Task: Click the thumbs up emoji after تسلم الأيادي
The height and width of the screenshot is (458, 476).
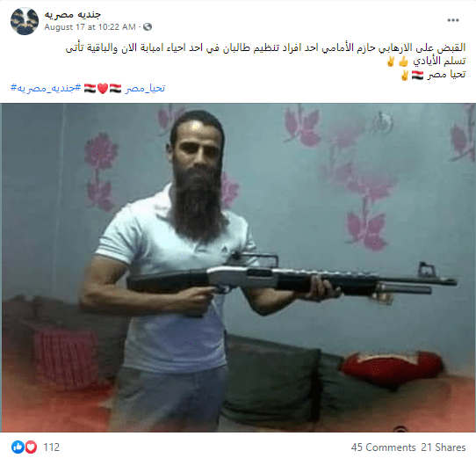Action: tap(403, 62)
